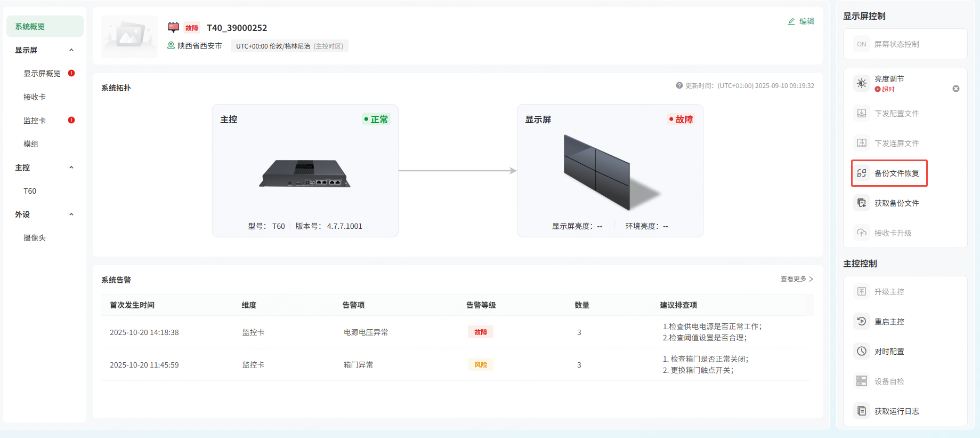Click the brightness adjustment sun icon
Screen dimensions: 980x438
point(862,83)
